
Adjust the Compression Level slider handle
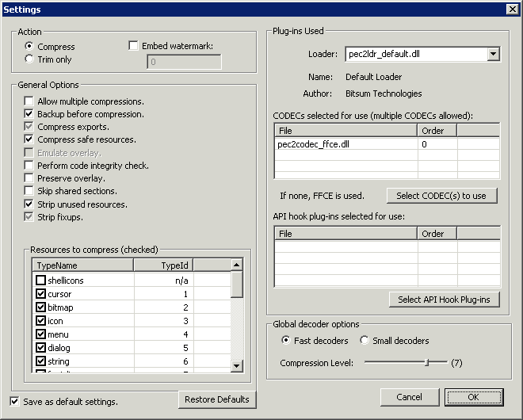point(426,362)
